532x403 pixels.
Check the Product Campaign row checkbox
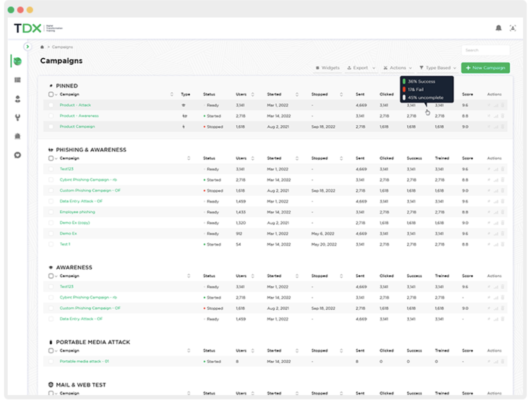(51, 127)
